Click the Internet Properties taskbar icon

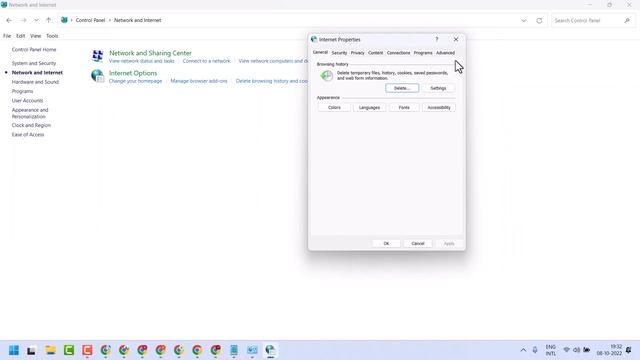(270, 350)
